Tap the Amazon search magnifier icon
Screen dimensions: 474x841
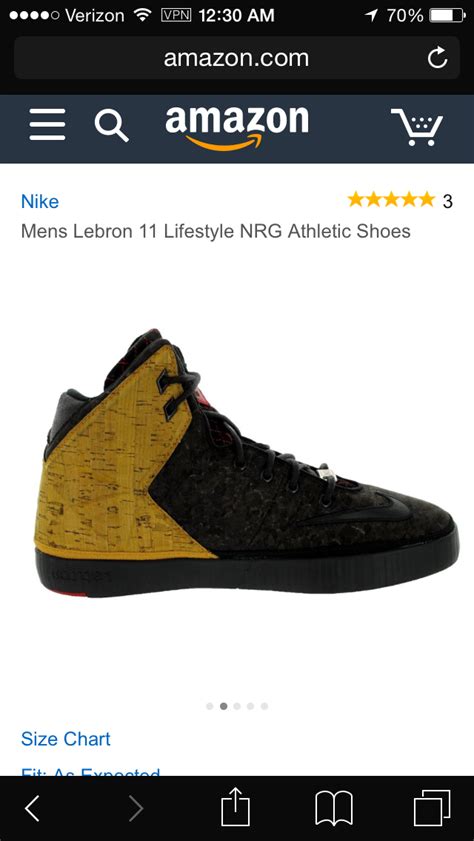(112, 125)
